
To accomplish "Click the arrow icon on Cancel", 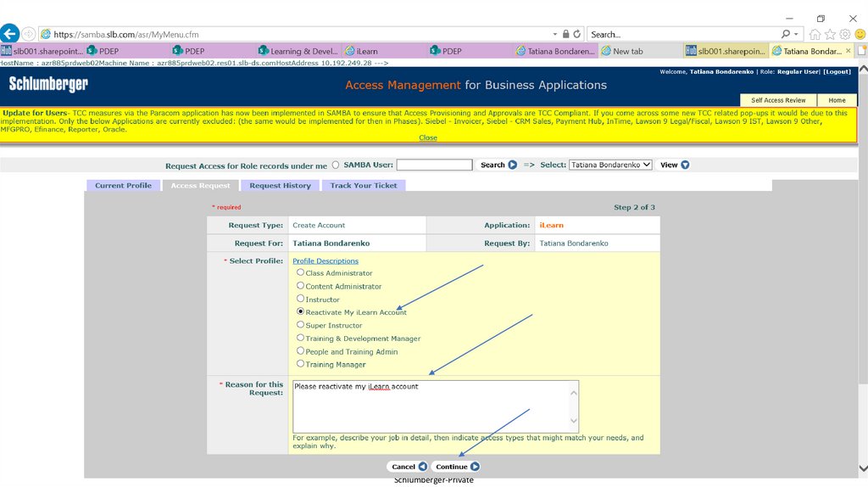I will pos(422,467).
